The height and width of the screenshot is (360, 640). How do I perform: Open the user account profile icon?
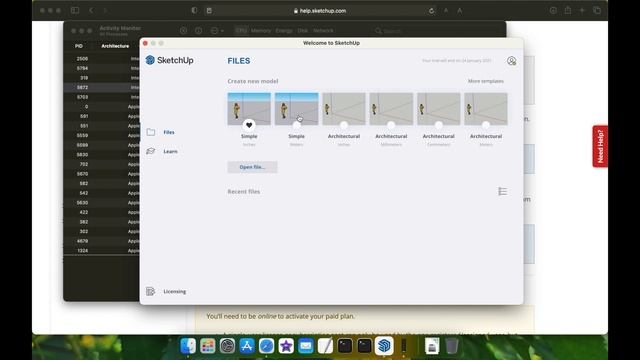point(511,61)
